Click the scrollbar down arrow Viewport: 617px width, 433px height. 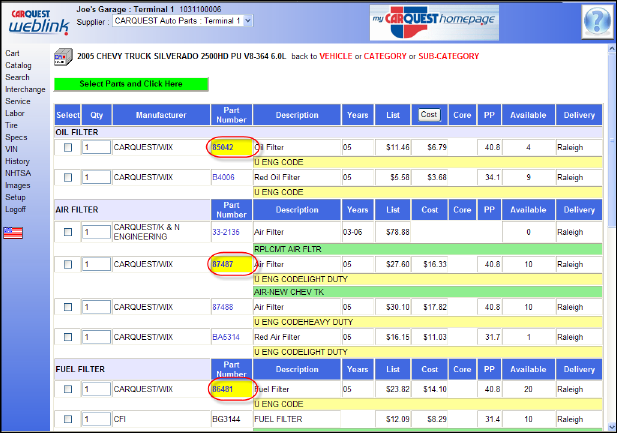point(612,427)
